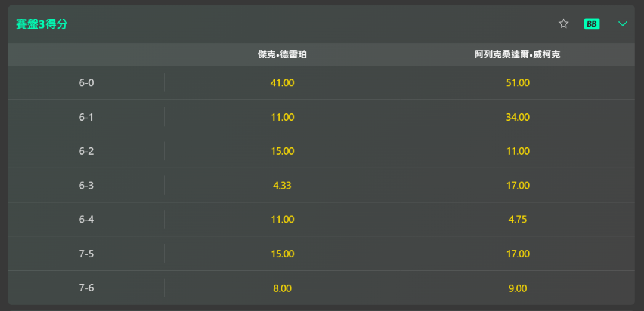Open the BB Bet Builder badge

pyautogui.click(x=592, y=24)
